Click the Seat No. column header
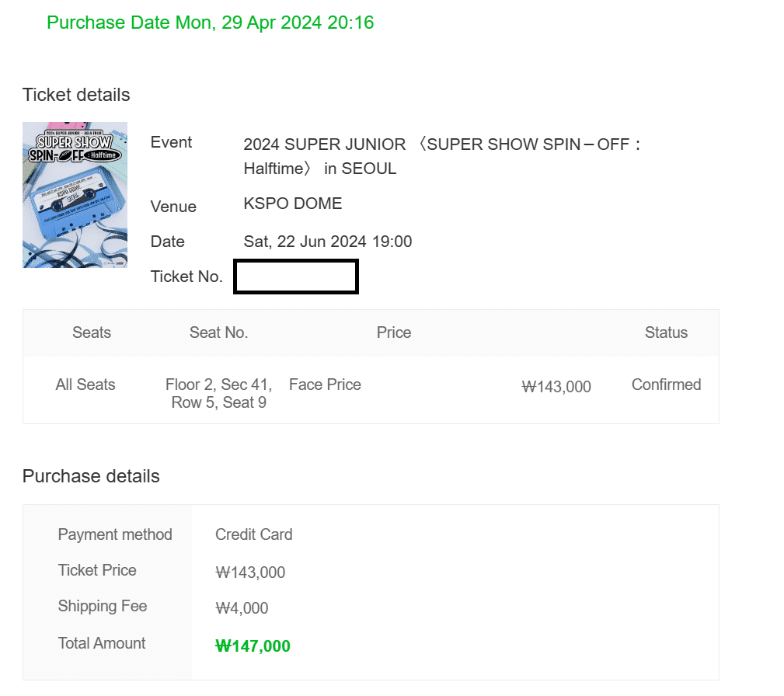This screenshot has height=696, width=784. [x=218, y=332]
